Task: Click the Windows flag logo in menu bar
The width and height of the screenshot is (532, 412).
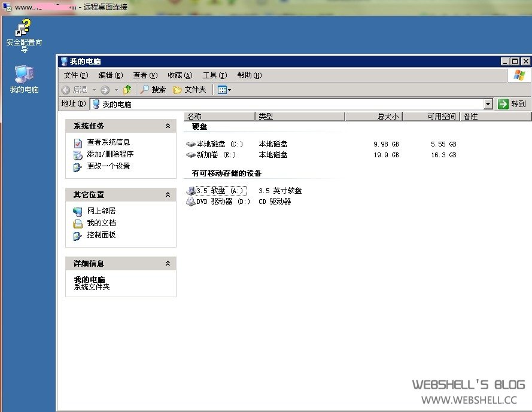Action: 519,75
